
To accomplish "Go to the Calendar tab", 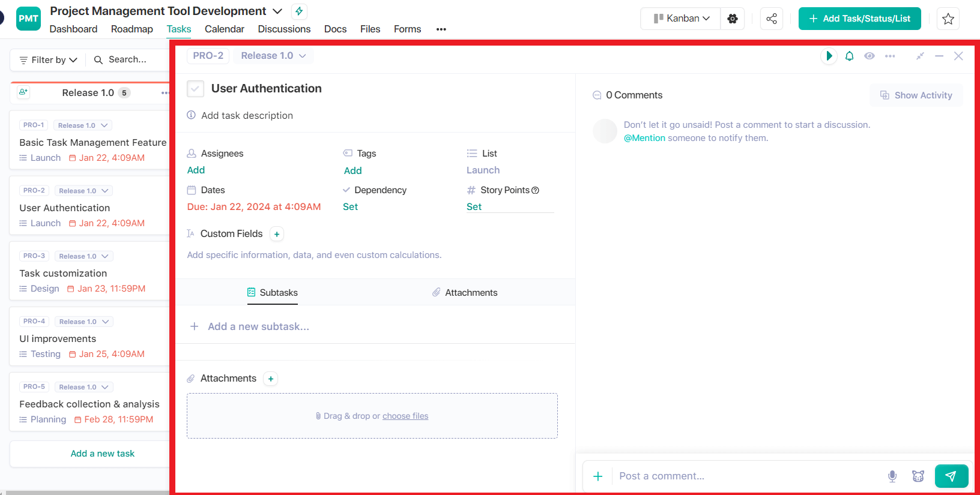I will [225, 29].
